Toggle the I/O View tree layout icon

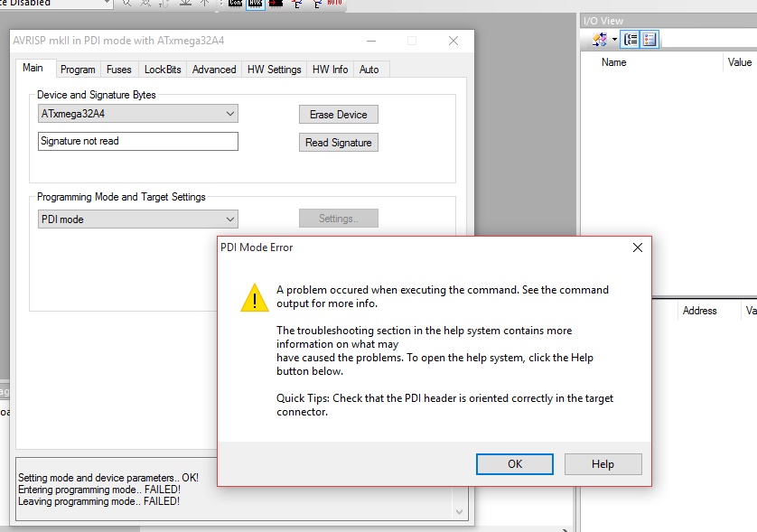(631, 40)
